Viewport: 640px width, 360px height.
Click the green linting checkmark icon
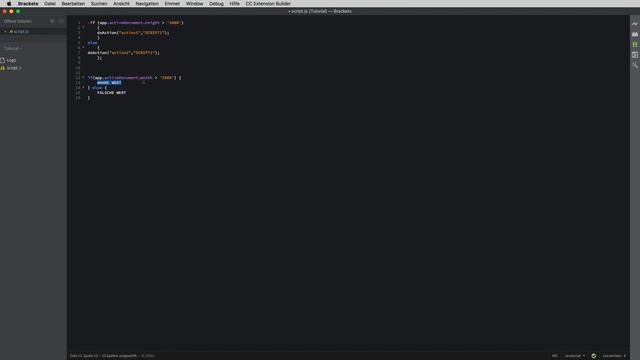click(x=593, y=356)
